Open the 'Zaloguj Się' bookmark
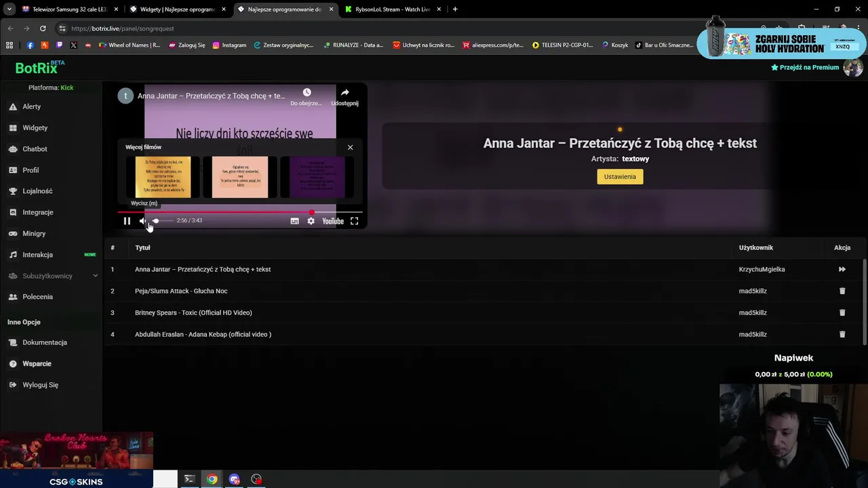 click(187, 45)
